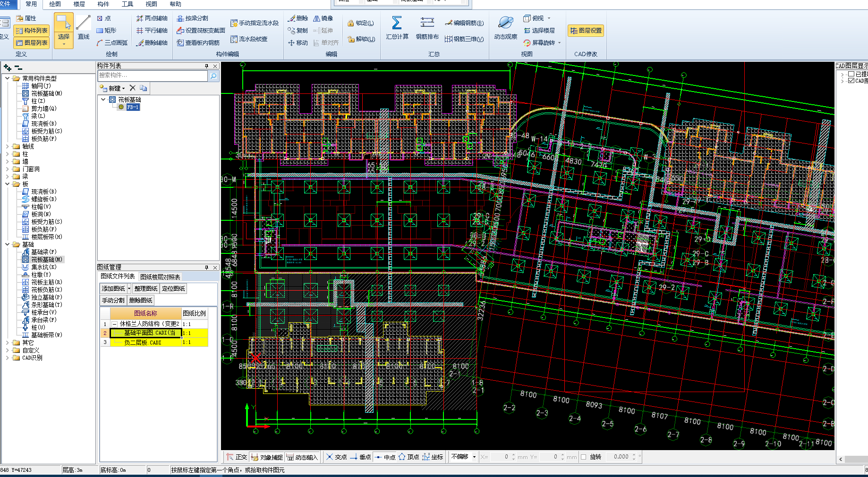Viewport: 868px width, 477px height.
Task: Open the 属性 properties panel
Action: 26,18
